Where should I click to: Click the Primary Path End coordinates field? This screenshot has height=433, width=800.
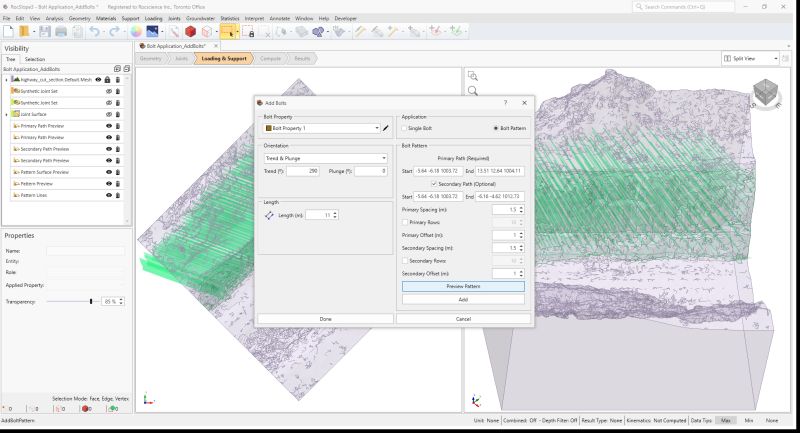(500, 171)
